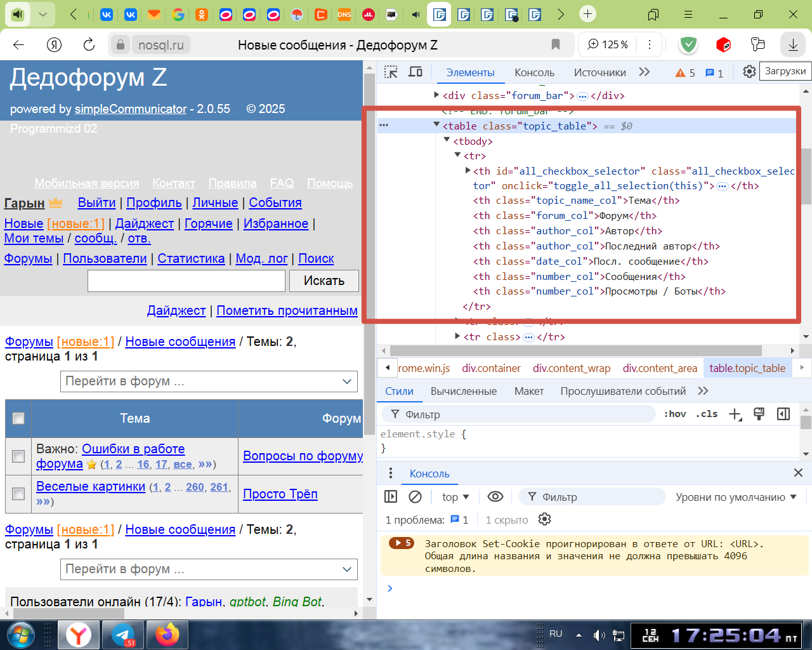Open the Вычисленные styles tab
This screenshot has height=650, width=812.
(463, 391)
